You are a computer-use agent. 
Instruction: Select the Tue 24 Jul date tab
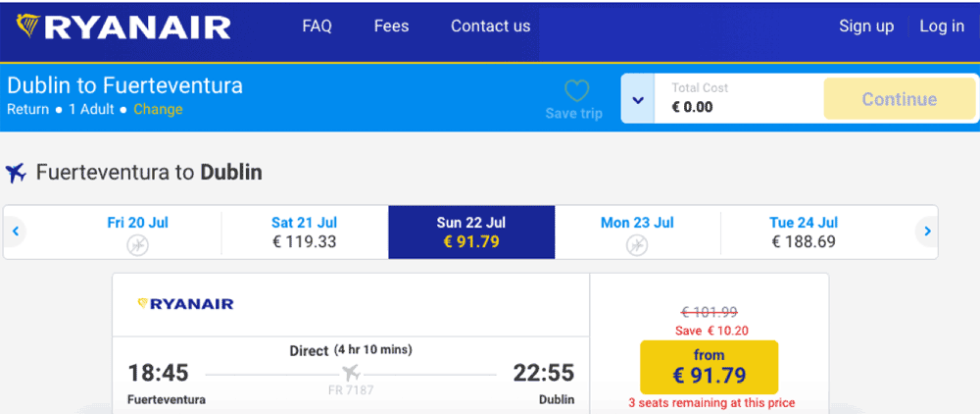click(804, 232)
